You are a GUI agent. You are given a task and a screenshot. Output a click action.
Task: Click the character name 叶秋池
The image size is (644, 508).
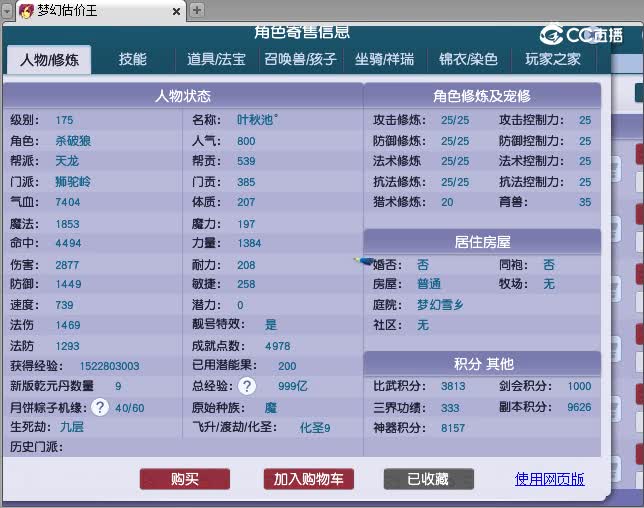click(x=257, y=120)
